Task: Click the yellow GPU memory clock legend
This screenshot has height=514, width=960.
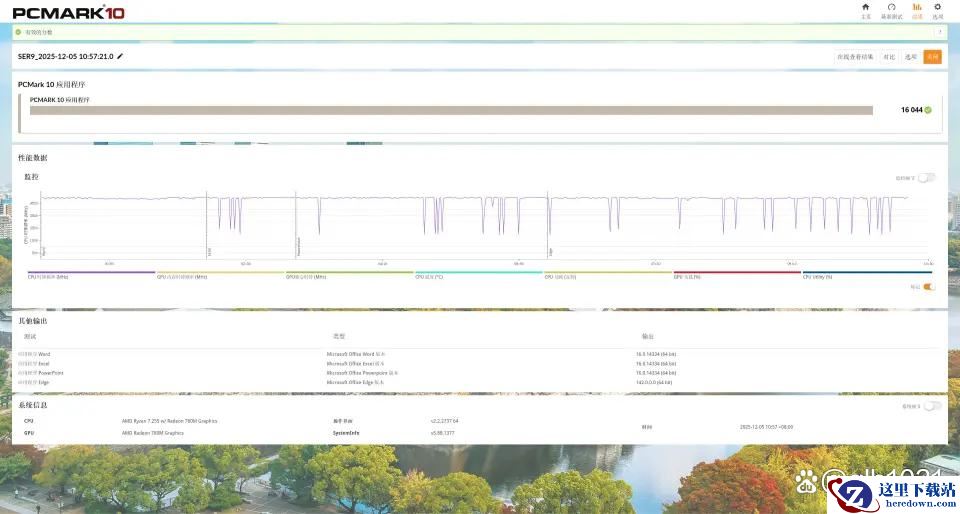Action: (220, 275)
